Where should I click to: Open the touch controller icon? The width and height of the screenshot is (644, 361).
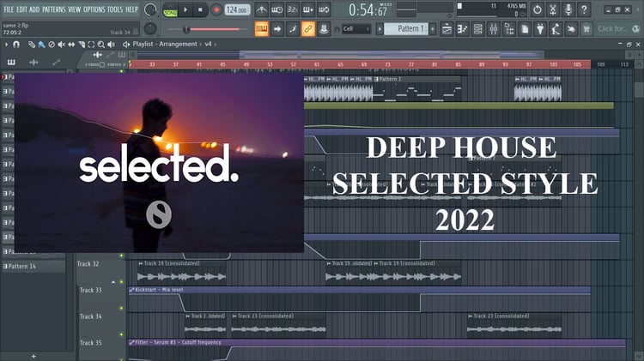[571, 29]
